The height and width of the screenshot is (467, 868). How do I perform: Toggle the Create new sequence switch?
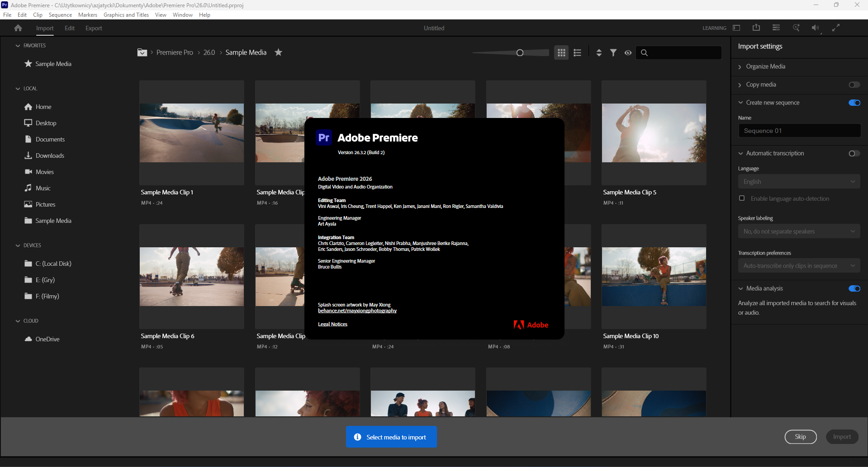click(x=854, y=103)
